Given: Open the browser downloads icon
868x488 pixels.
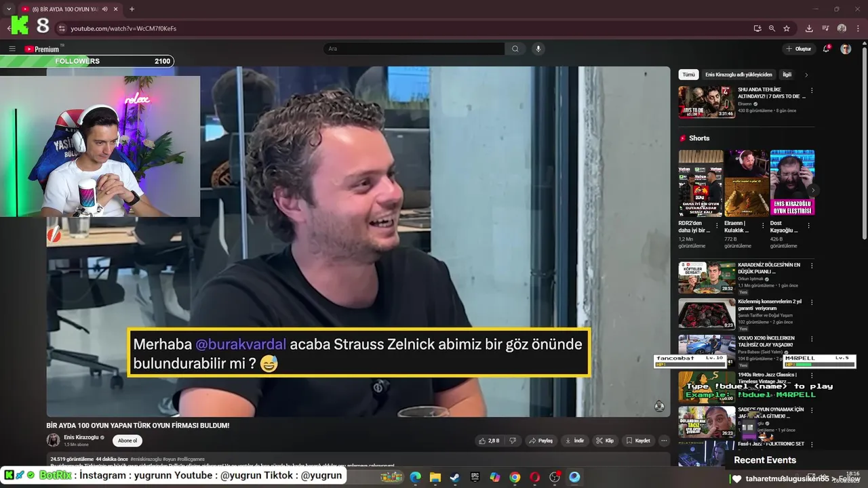Looking at the screenshot, I should click(809, 28).
